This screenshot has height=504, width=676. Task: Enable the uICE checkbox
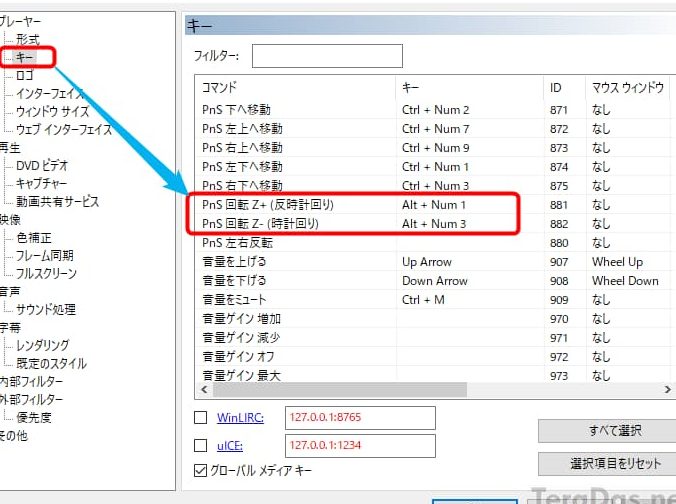click(x=200, y=445)
